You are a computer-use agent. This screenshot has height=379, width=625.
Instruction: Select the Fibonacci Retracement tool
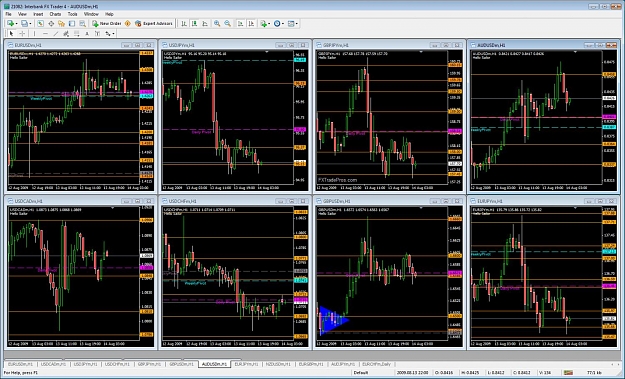[77, 33]
